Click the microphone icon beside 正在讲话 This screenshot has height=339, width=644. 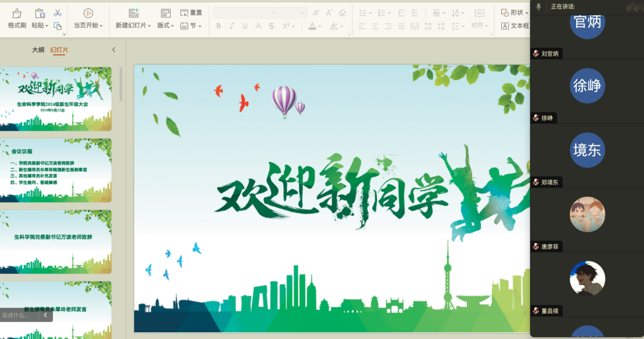539,7
